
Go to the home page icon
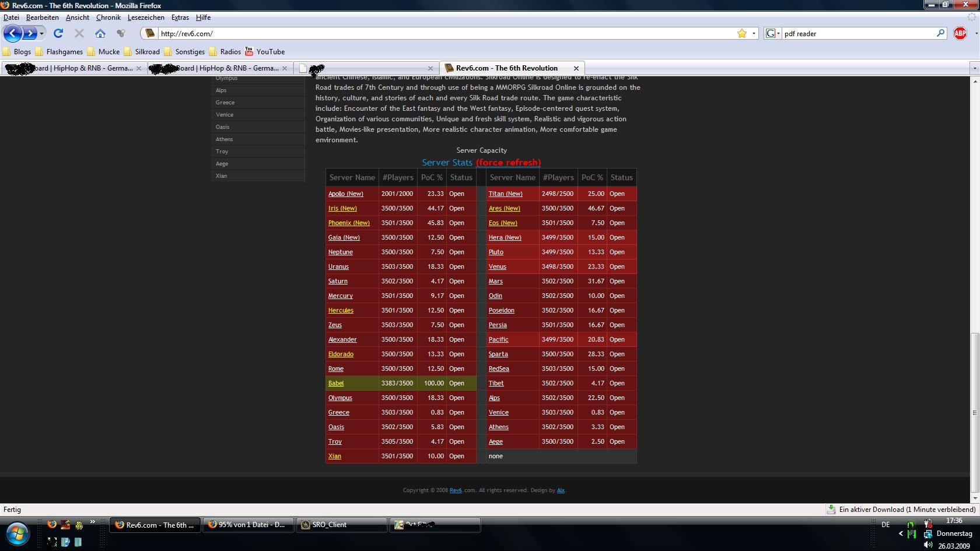point(100,33)
